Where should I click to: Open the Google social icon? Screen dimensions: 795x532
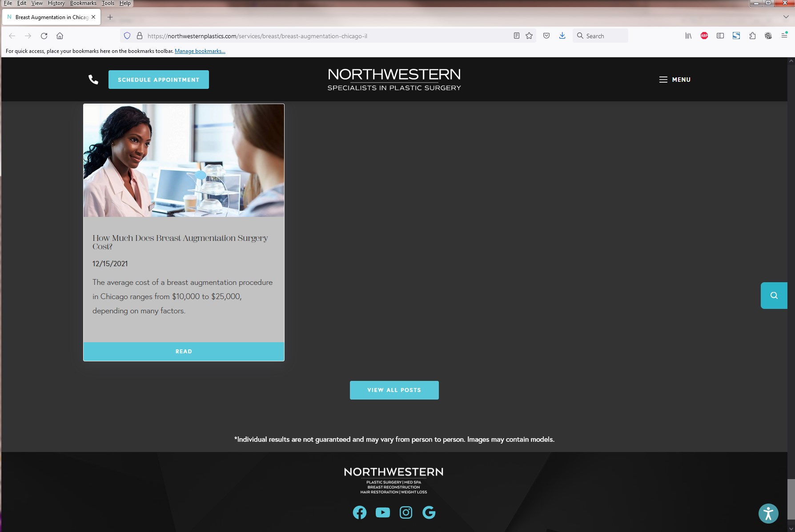[429, 512]
